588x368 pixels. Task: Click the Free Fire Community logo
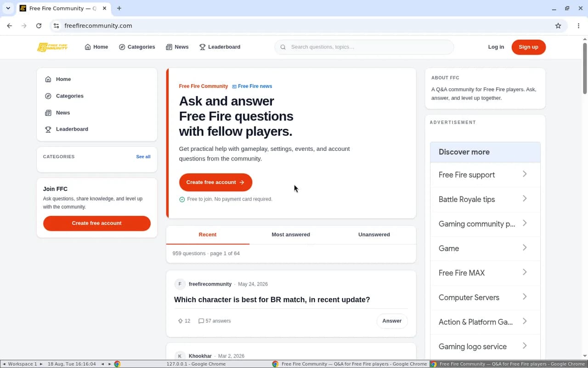coord(52,47)
